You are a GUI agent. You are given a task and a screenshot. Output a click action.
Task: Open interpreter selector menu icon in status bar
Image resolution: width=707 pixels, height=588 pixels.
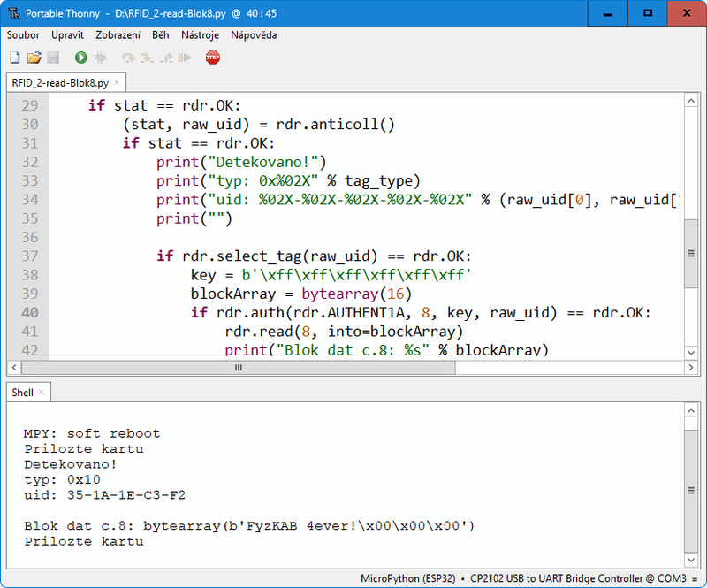point(695,578)
